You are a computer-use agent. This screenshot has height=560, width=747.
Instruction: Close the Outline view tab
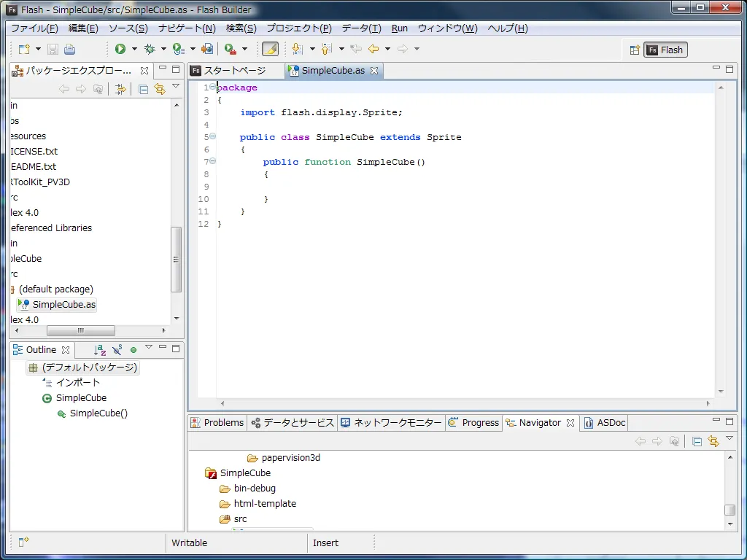(66, 350)
